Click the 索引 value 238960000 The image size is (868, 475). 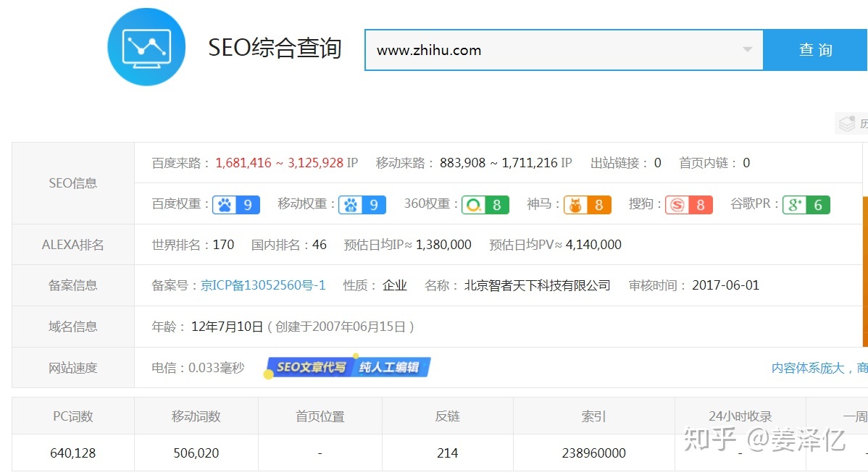tap(594, 453)
